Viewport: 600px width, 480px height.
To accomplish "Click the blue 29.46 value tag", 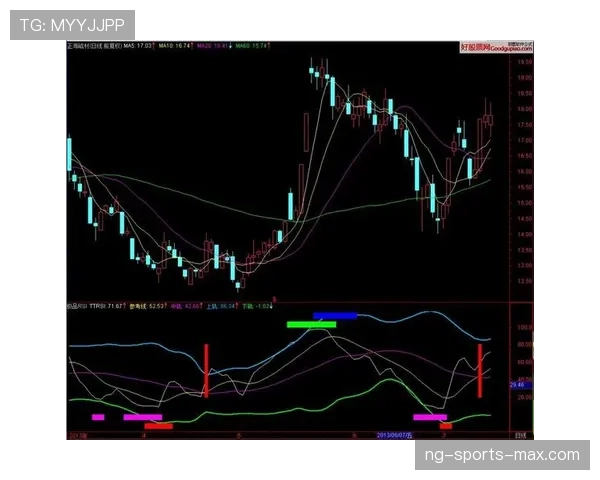I will coord(520,384).
